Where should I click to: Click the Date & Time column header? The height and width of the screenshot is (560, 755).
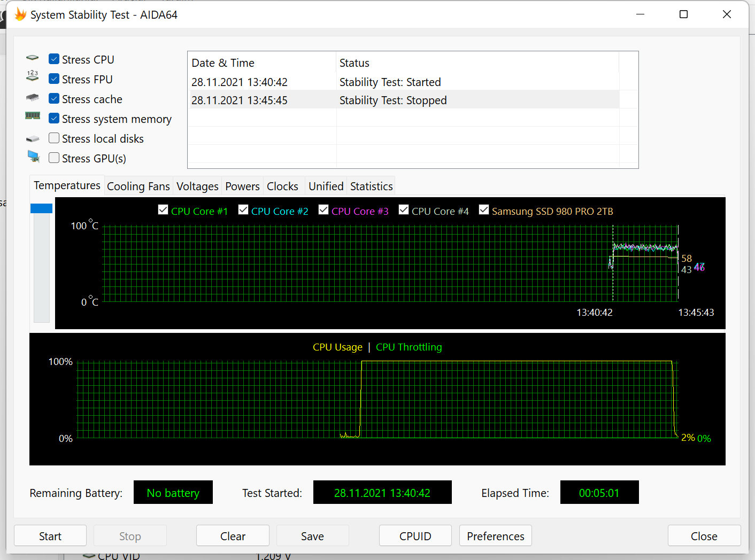pyautogui.click(x=262, y=63)
